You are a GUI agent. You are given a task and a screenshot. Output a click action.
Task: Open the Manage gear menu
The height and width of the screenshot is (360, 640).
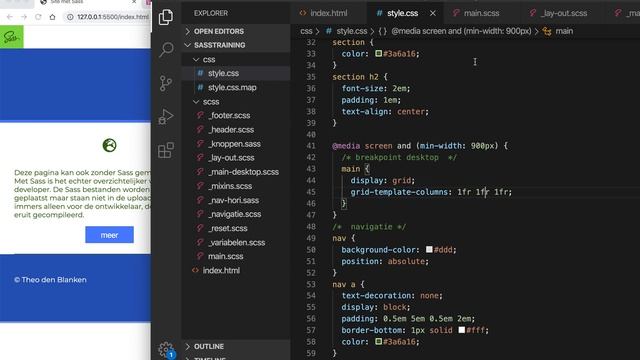tap(166, 349)
